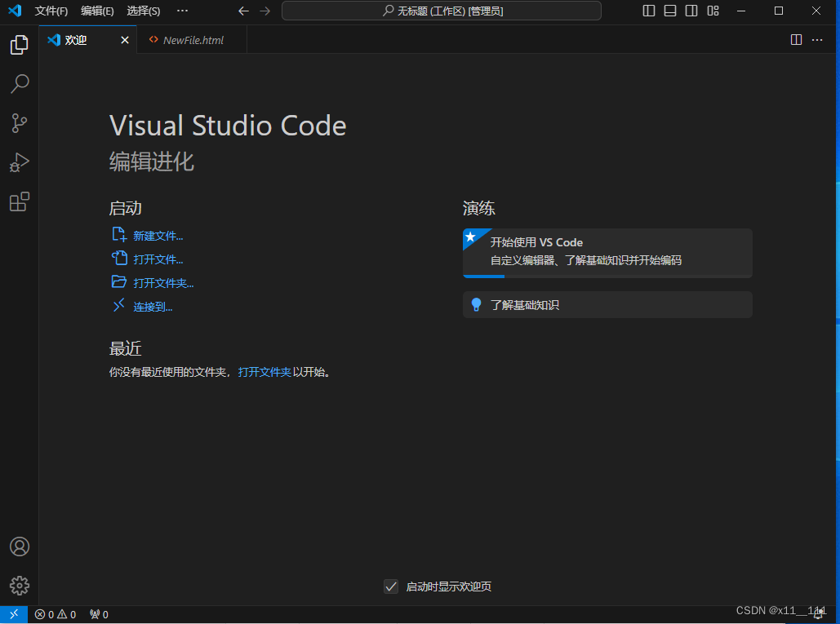The width and height of the screenshot is (840, 624).
Task: Click the open folder icon beside 打开文件夹
Action: tap(119, 281)
